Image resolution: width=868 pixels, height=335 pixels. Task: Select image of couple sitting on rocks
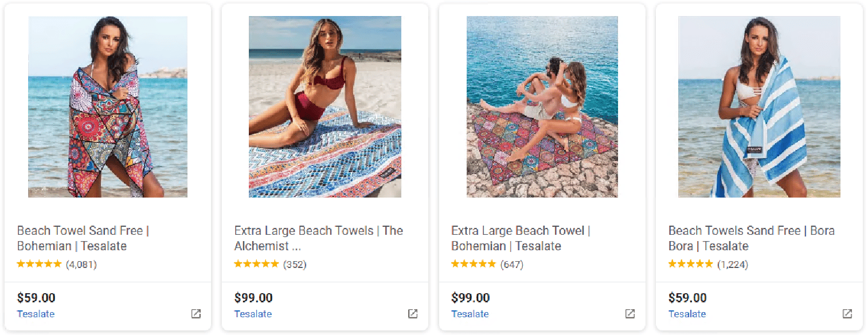click(542, 107)
